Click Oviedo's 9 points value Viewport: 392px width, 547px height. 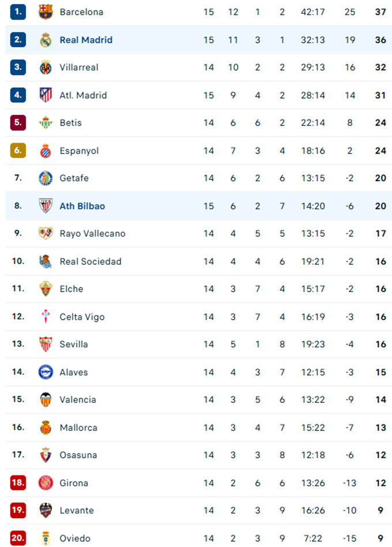coord(380,538)
